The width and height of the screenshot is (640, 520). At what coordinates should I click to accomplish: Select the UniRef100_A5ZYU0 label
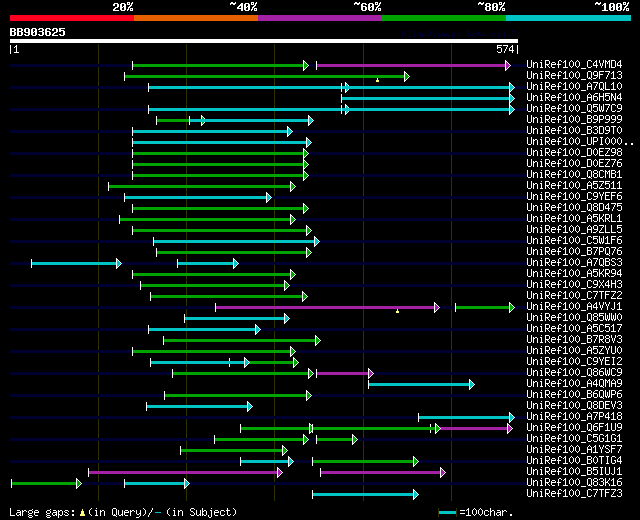tap(574, 351)
